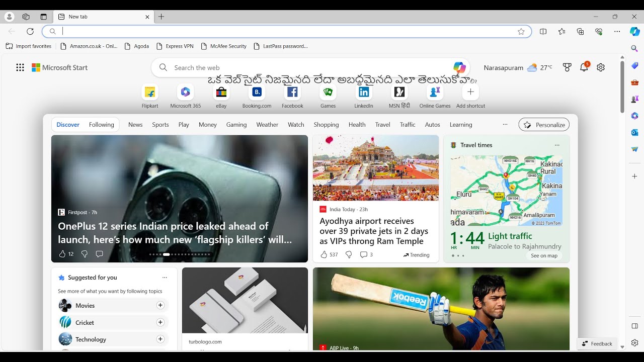Viewport: 644px width, 362px height.
Task: Dislike the OnePlus 12 article
Action: [85, 254]
